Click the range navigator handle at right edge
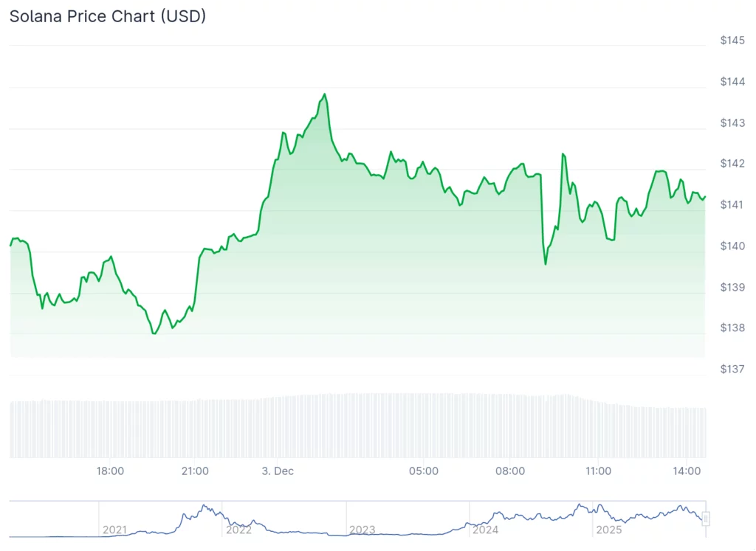 [706, 519]
